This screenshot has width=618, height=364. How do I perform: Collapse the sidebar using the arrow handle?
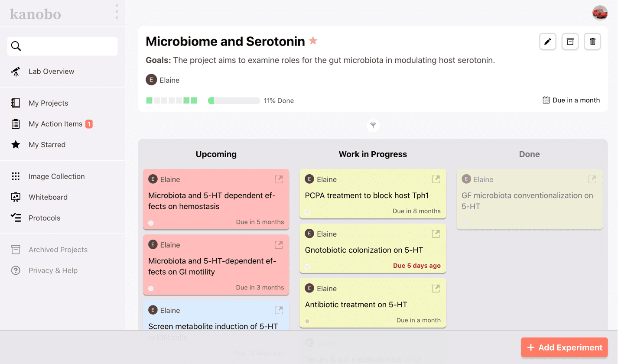(116, 12)
